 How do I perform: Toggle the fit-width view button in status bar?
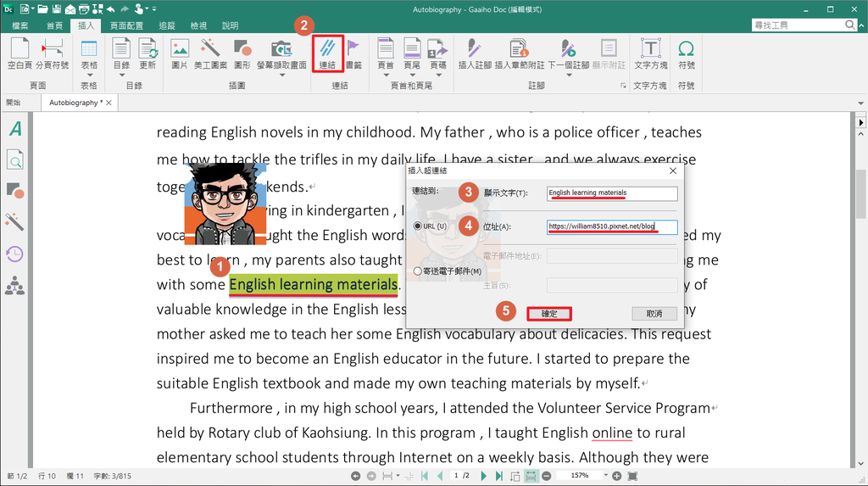(531, 477)
